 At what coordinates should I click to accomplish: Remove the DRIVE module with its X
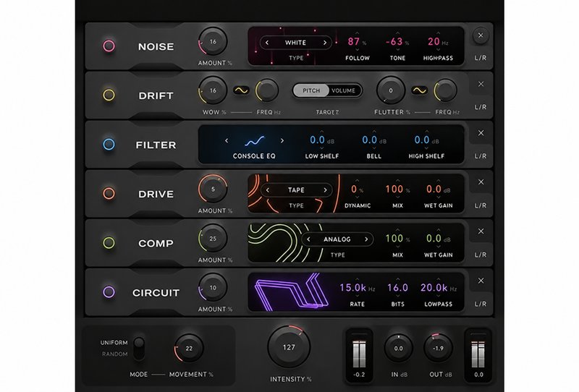[481, 182]
